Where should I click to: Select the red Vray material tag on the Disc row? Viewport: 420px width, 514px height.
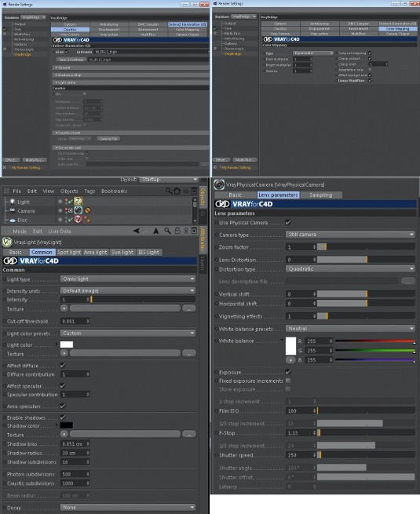coord(78,219)
